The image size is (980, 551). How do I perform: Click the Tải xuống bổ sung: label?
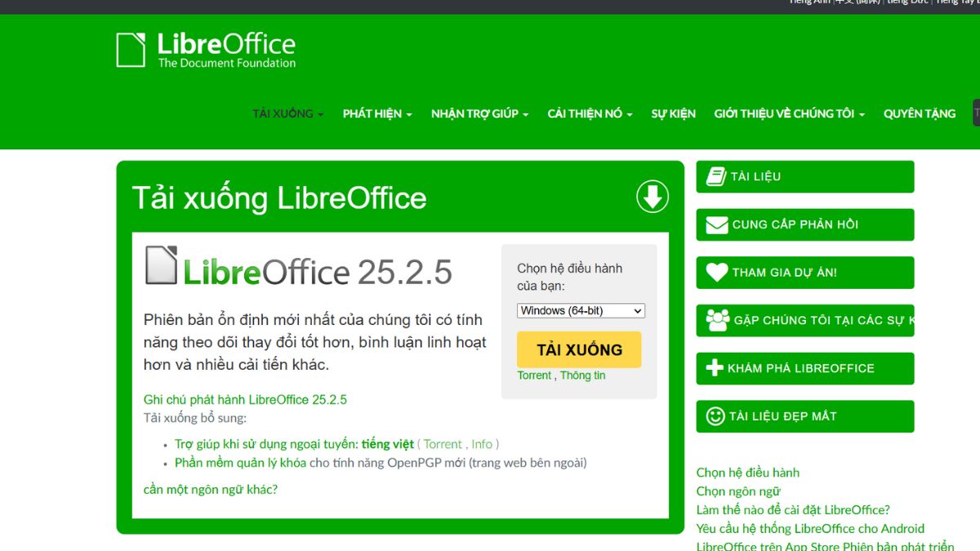195,418
